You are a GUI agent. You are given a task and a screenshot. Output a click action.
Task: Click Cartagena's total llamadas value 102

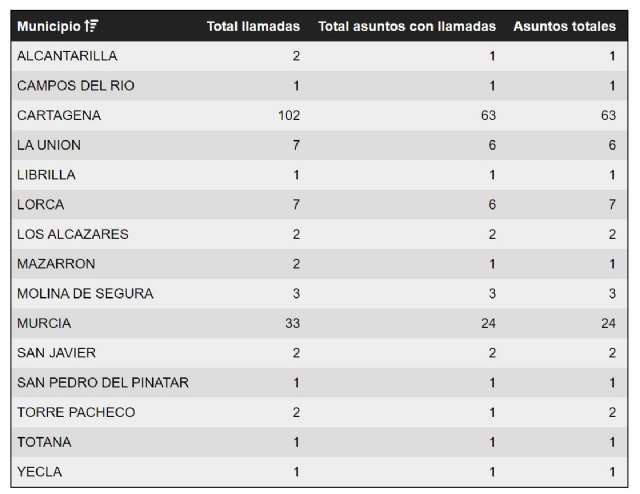[x=288, y=115]
